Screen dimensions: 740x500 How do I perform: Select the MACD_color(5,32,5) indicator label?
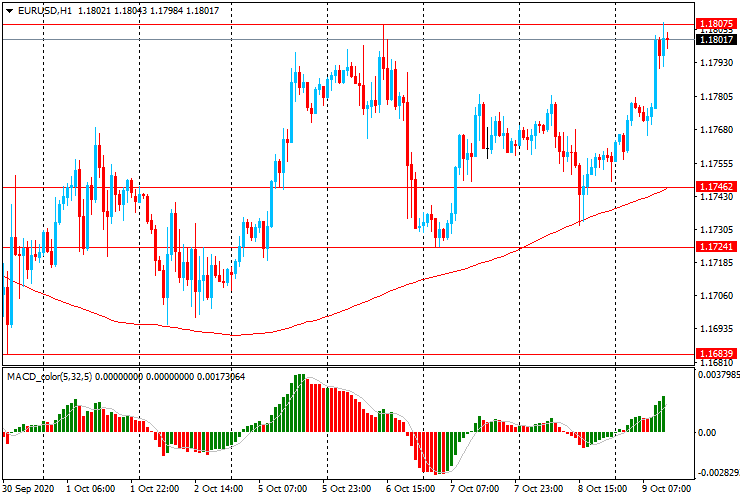[50, 377]
